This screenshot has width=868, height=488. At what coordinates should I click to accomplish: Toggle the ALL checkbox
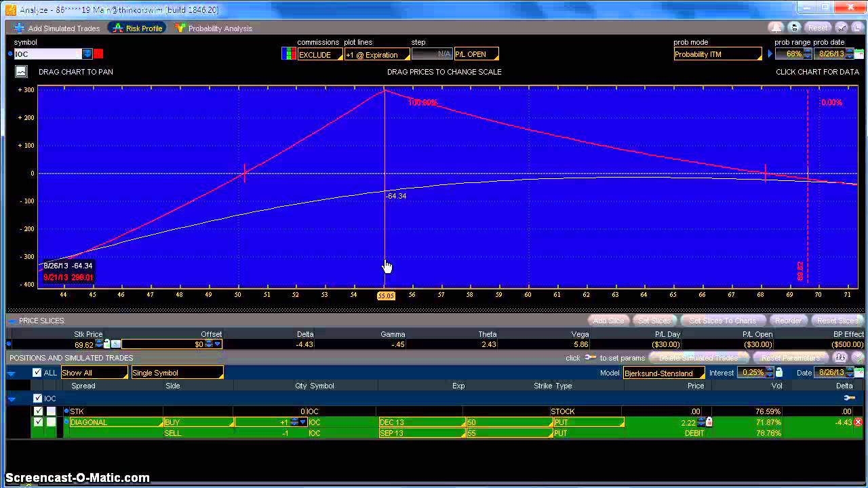pyautogui.click(x=37, y=373)
